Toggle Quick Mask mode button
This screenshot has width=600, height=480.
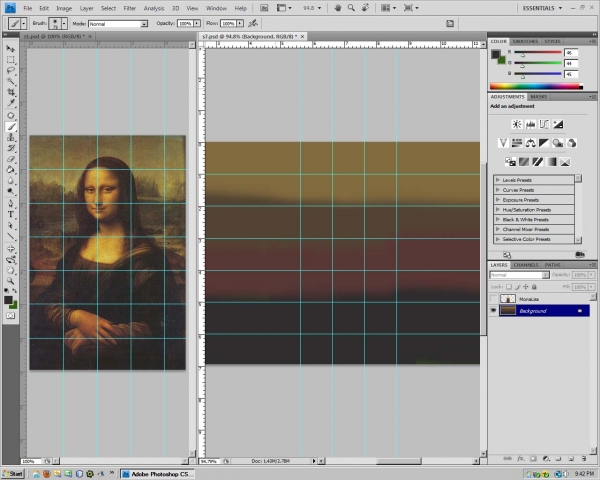click(x=11, y=316)
